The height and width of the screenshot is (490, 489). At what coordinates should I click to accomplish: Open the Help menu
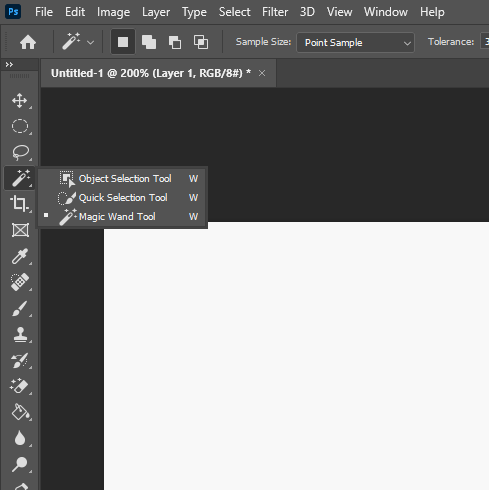(x=432, y=12)
